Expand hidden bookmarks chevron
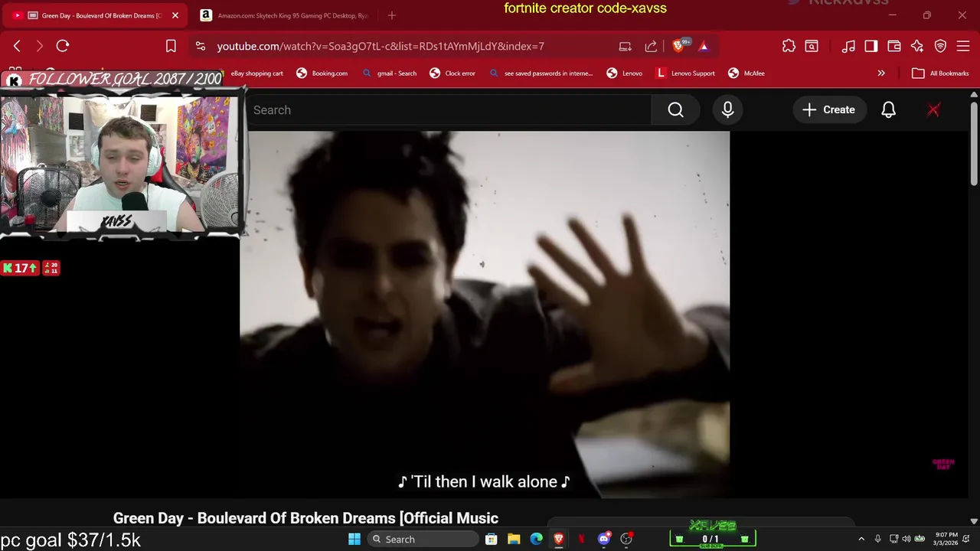The image size is (980, 551). click(x=881, y=73)
